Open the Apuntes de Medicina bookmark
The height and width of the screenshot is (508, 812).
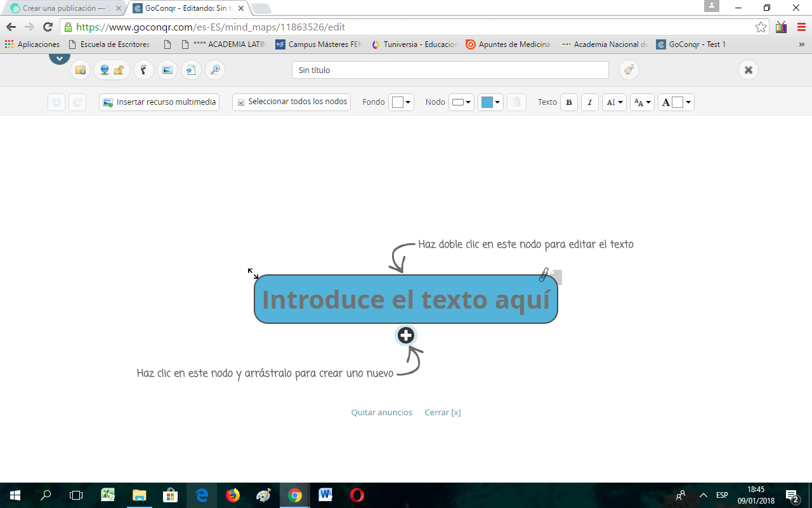(x=508, y=44)
